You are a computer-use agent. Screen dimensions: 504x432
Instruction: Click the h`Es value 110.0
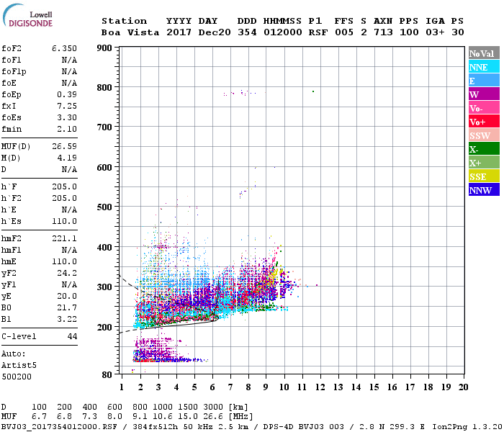click(64, 221)
